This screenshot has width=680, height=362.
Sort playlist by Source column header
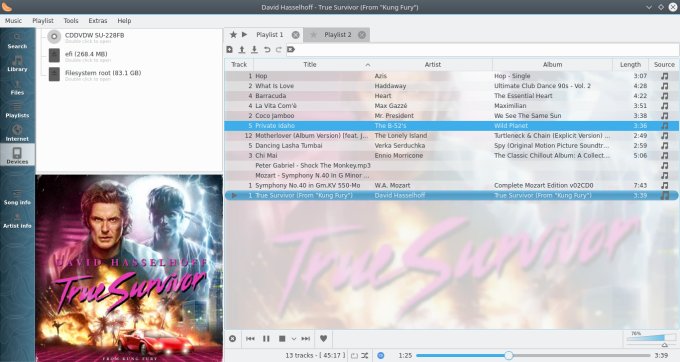coord(664,65)
